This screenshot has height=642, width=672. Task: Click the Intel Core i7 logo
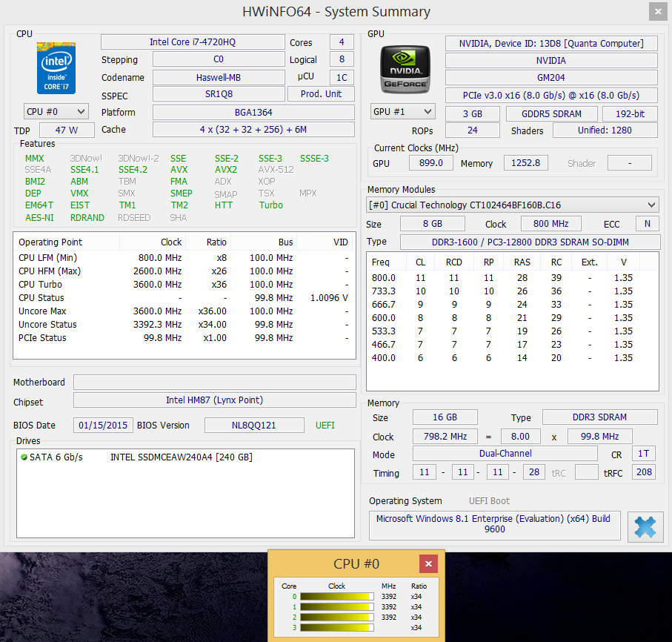pyautogui.click(x=56, y=67)
